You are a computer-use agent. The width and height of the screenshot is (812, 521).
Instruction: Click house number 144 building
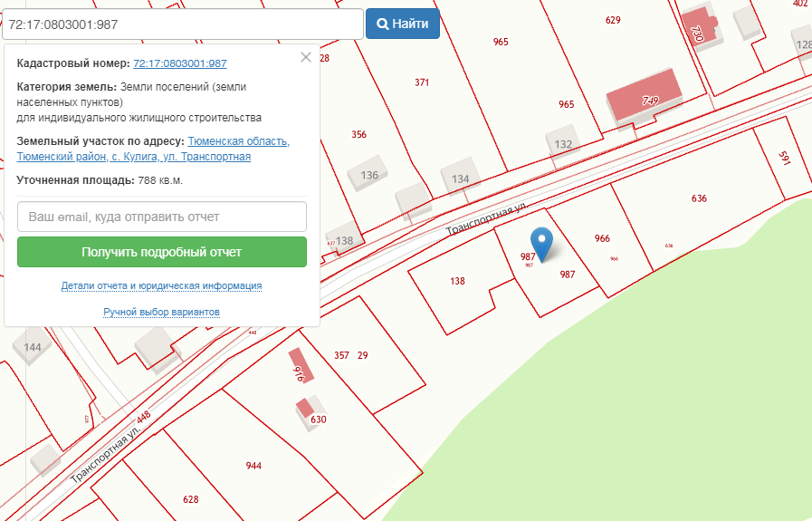(33, 347)
